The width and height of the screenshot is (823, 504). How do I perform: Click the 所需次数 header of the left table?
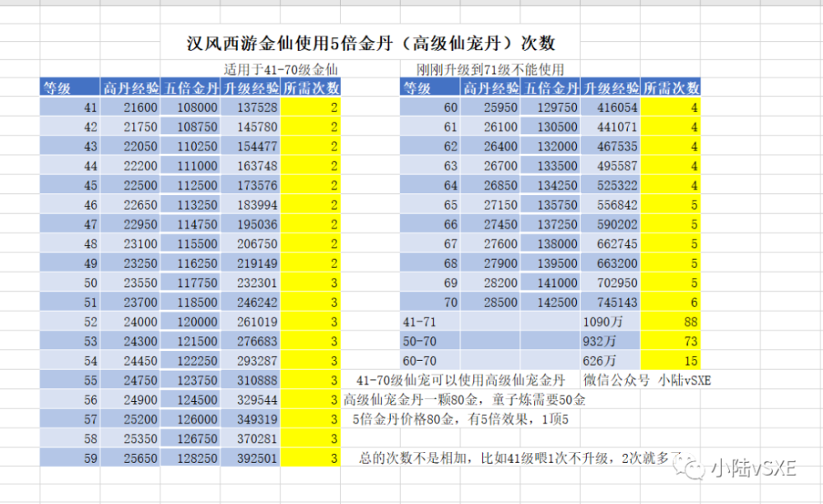coord(313,88)
